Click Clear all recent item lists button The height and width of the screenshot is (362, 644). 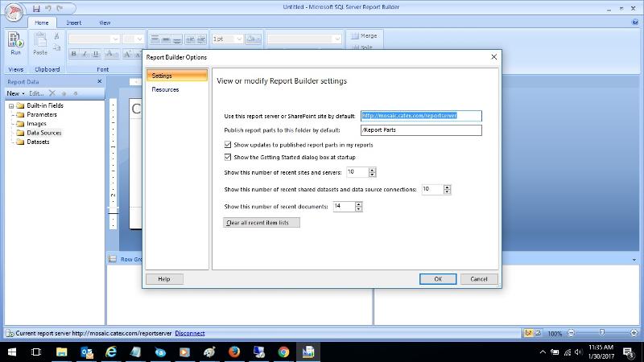click(262, 222)
